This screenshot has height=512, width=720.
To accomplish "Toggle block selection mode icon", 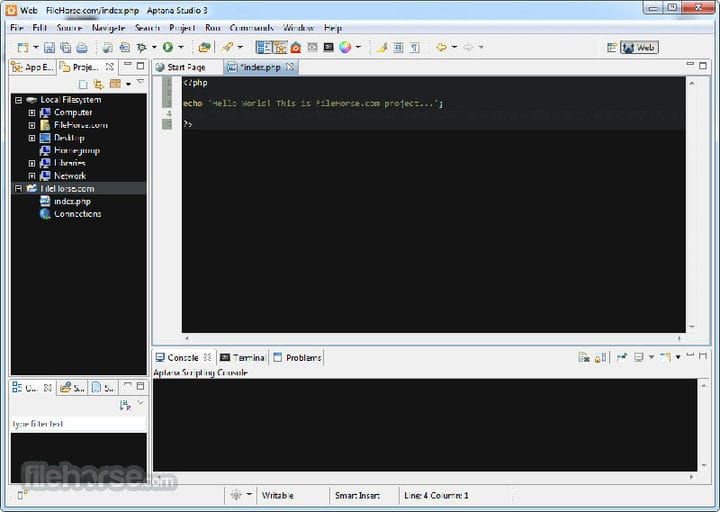I will point(398,47).
